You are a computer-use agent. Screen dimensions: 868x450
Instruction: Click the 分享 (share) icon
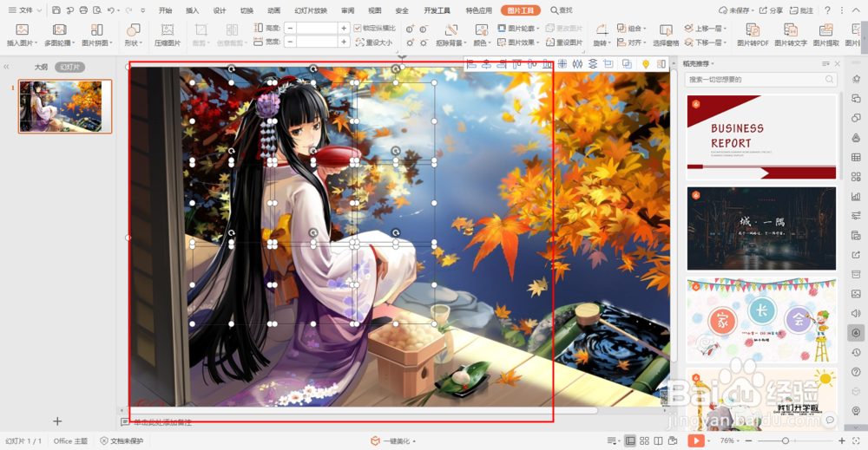(771, 10)
